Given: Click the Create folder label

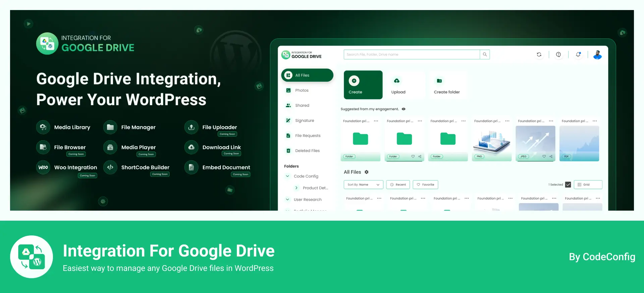Looking at the screenshot, I should 447,92.
